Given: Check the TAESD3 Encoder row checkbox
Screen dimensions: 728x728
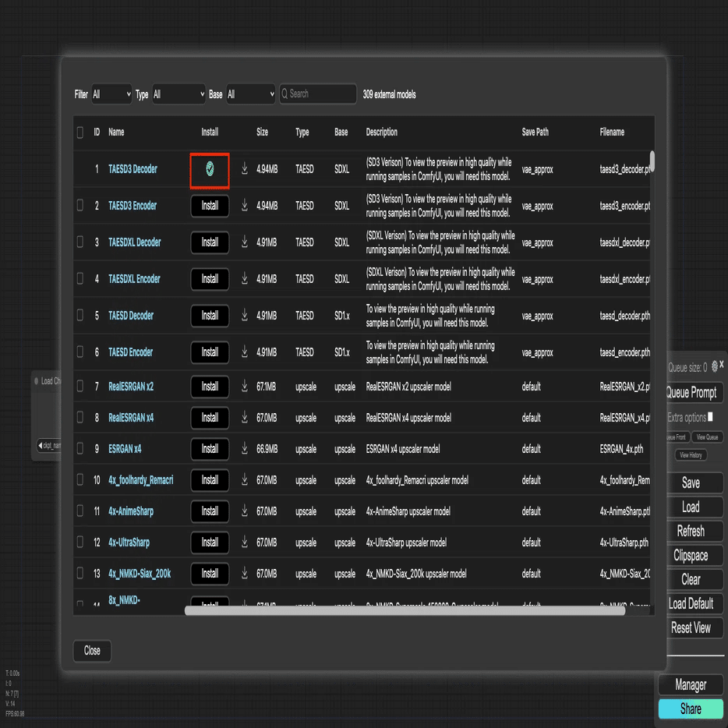Looking at the screenshot, I should 80,205.
